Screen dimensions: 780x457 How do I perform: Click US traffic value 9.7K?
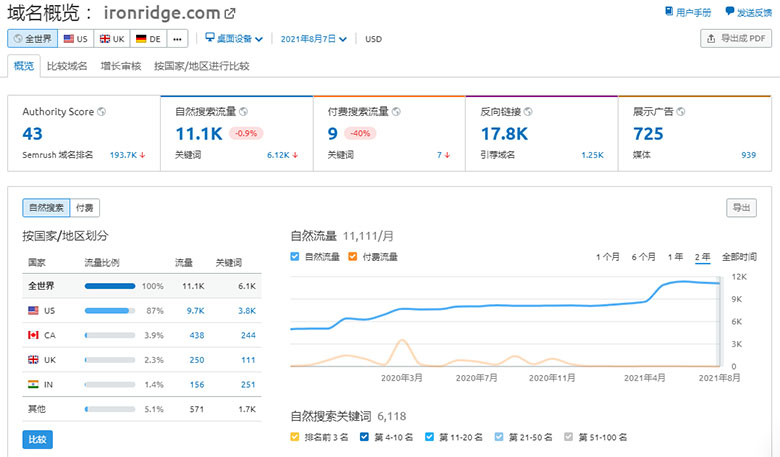tap(195, 310)
